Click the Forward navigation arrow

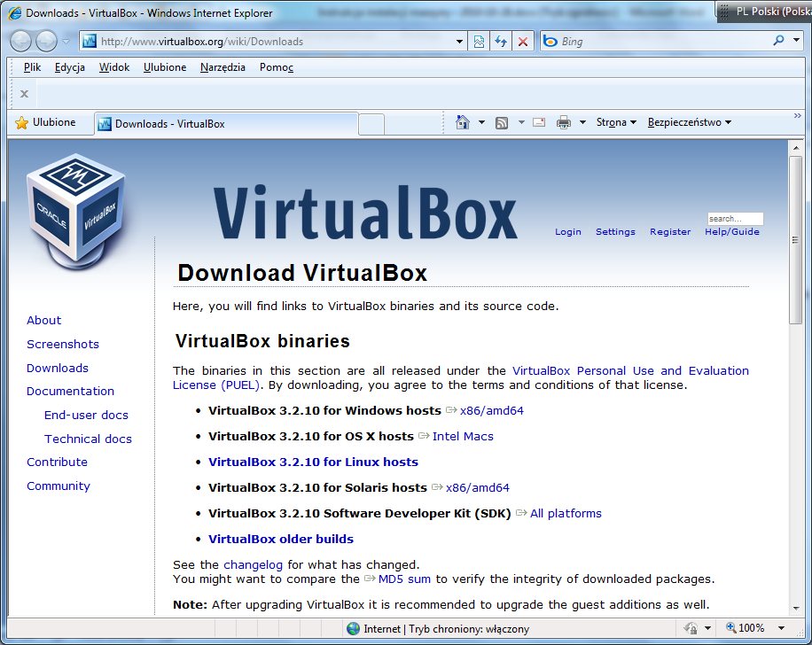[x=47, y=42]
